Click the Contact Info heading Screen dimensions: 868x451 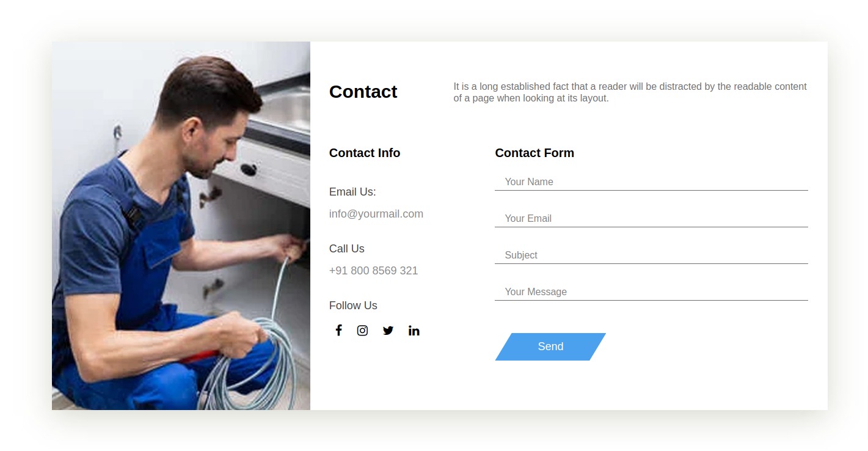click(365, 153)
